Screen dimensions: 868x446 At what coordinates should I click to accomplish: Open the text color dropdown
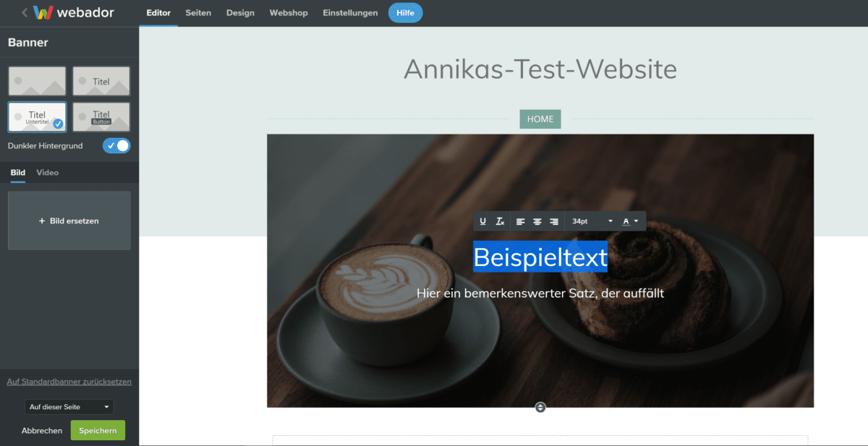pyautogui.click(x=631, y=221)
